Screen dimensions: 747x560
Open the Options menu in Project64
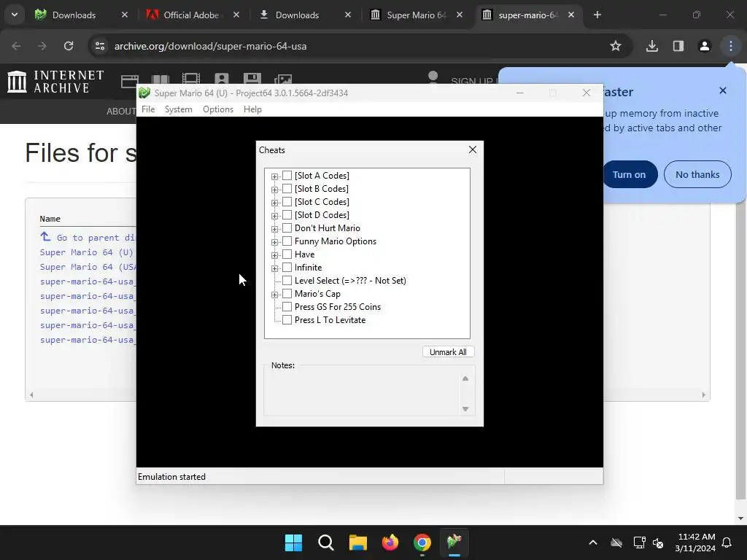218,109
